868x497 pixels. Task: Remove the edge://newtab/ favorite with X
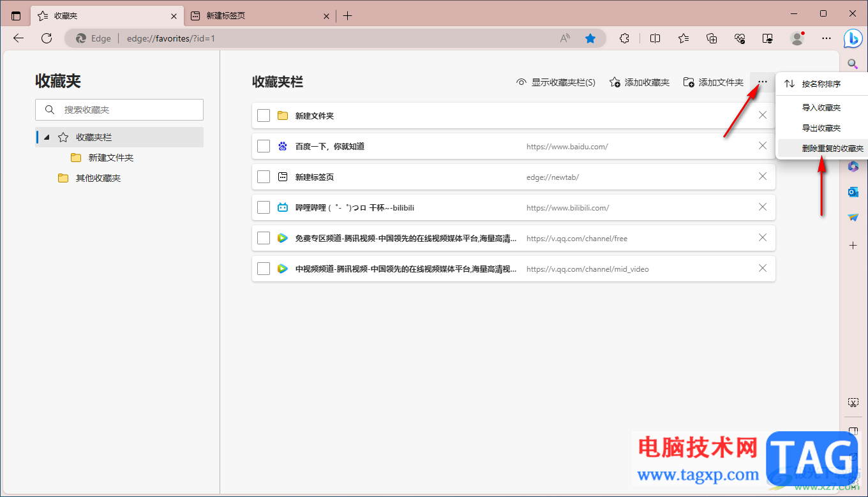pos(762,177)
